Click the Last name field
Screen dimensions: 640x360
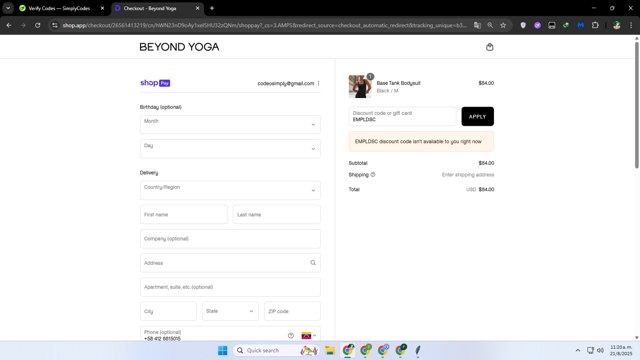pyautogui.click(x=277, y=214)
